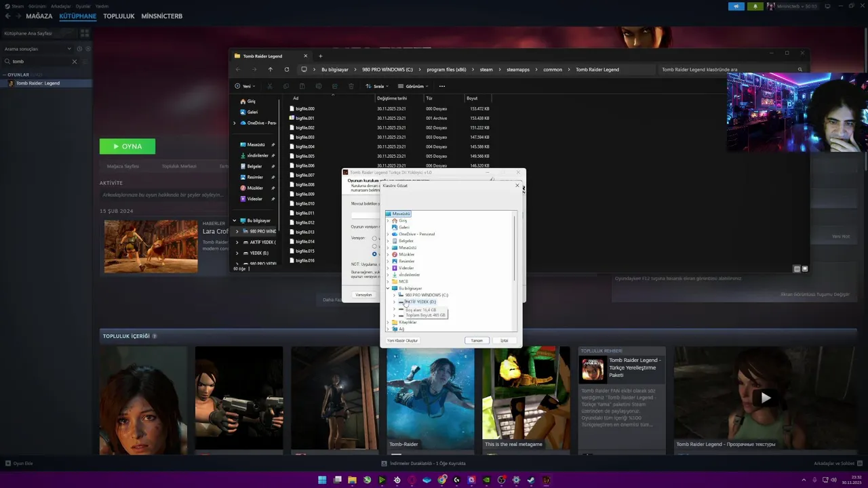868x488 pixels.
Task: Clear the Steam library search with the X icon
Action: (x=75, y=62)
